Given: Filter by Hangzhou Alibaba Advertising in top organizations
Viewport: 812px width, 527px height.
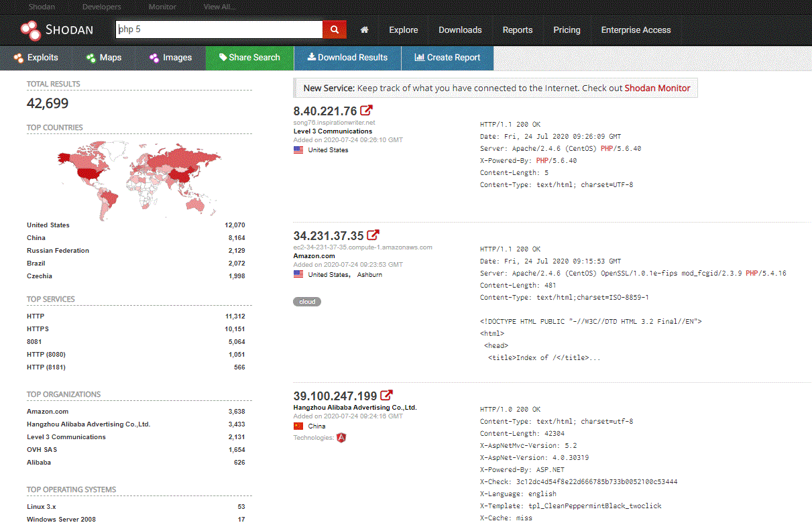Looking at the screenshot, I should coord(89,424).
